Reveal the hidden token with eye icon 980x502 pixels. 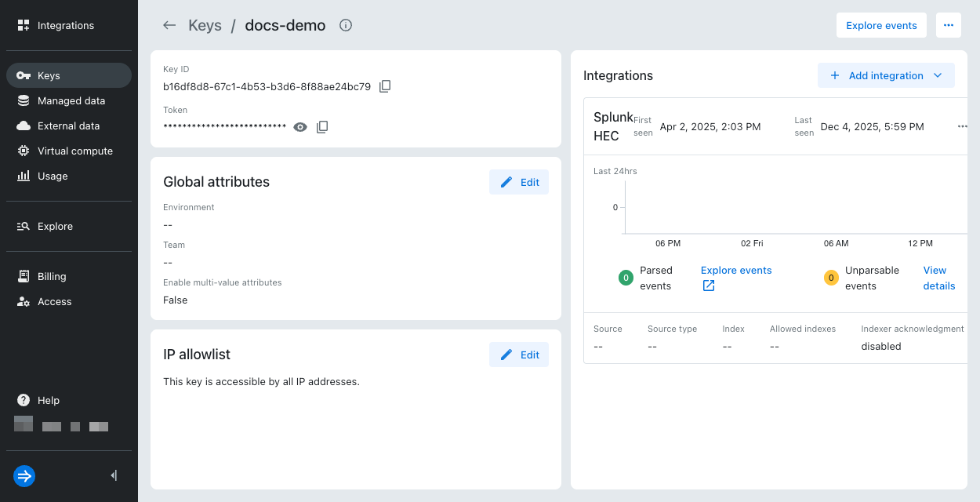click(x=300, y=127)
